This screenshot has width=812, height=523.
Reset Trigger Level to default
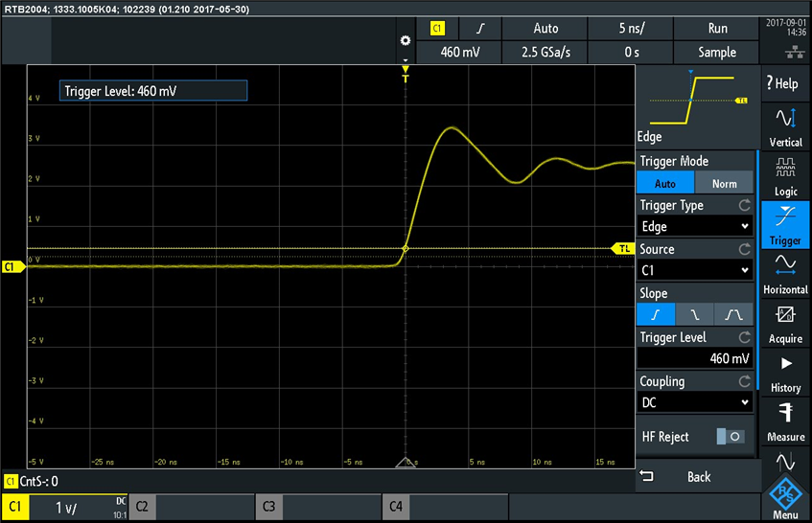tap(745, 337)
